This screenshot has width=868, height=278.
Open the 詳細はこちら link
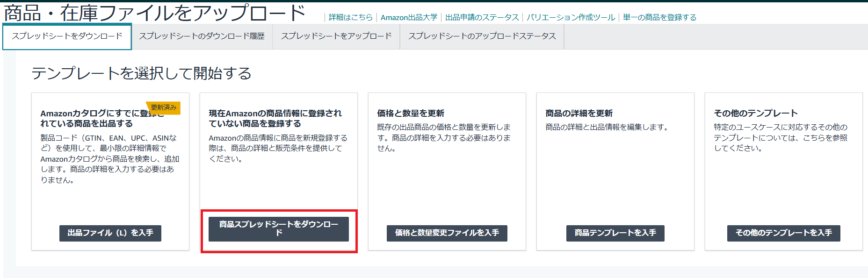pos(351,17)
